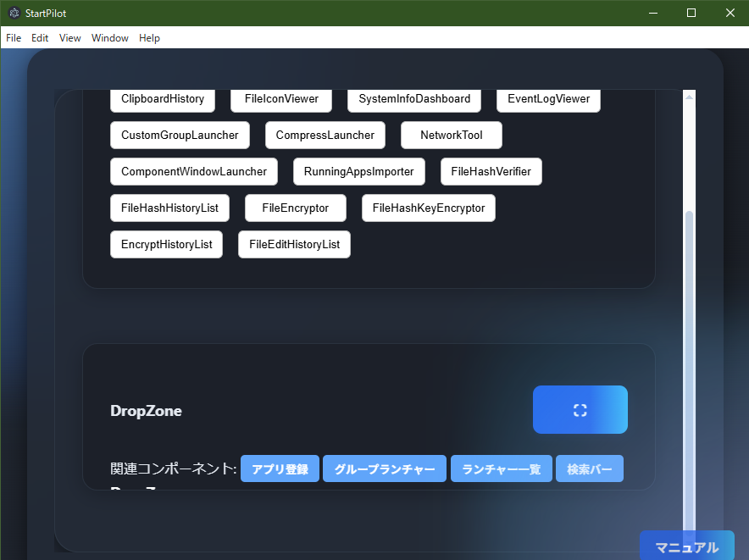The height and width of the screenshot is (560, 749).
Task: Select the ClipboardHistory component
Action: point(162,99)
